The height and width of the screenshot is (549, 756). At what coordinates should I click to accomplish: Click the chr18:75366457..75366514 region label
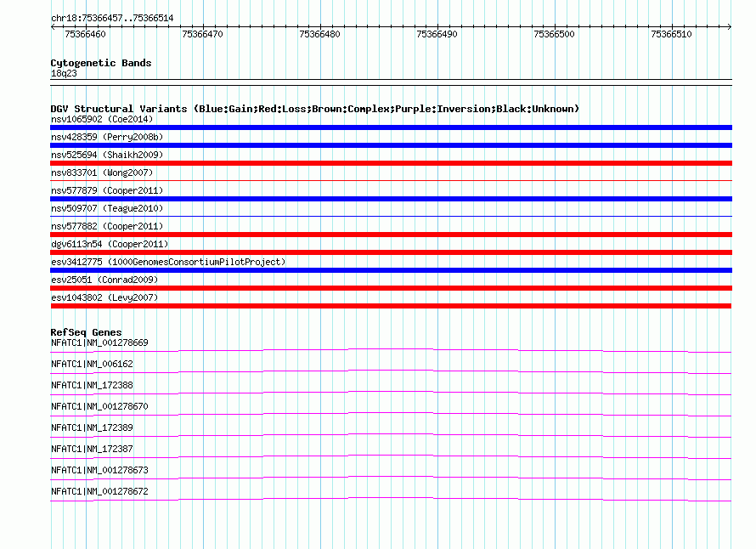112,18
